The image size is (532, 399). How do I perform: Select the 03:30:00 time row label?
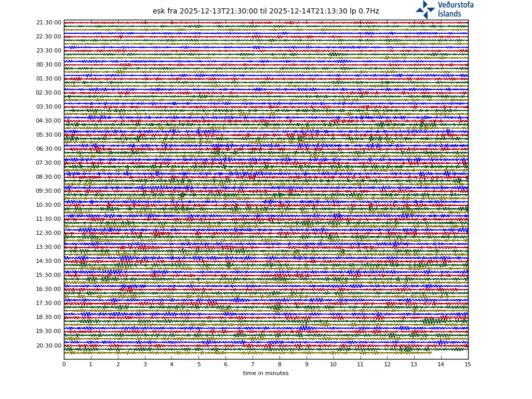point(49,107)
